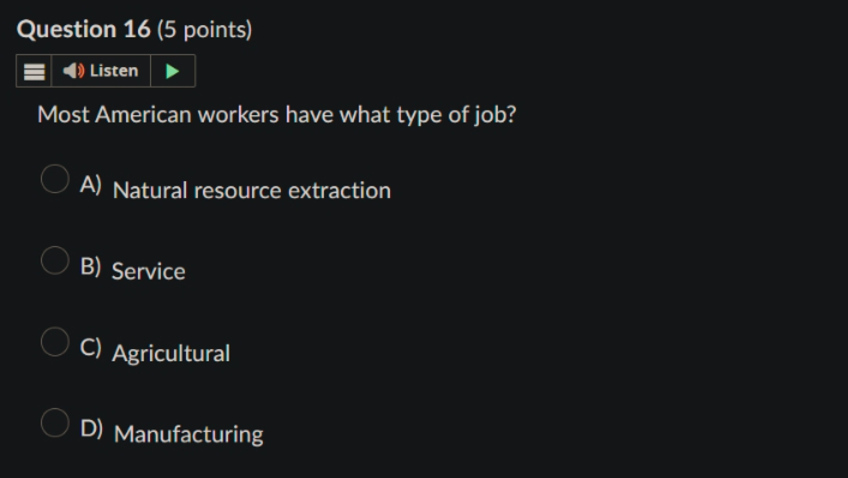Click the word 'job?' in the question
Image resolution: width=848 pixels, height=478 pixels.
click(495, 115)
